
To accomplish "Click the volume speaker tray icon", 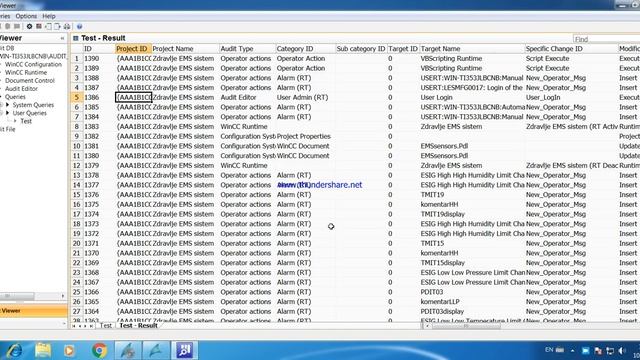I will coord(622,351).
